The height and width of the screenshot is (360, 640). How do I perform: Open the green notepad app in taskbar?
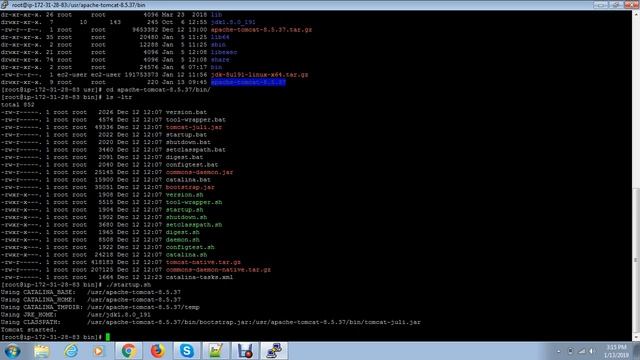click(x=216, y=351)
